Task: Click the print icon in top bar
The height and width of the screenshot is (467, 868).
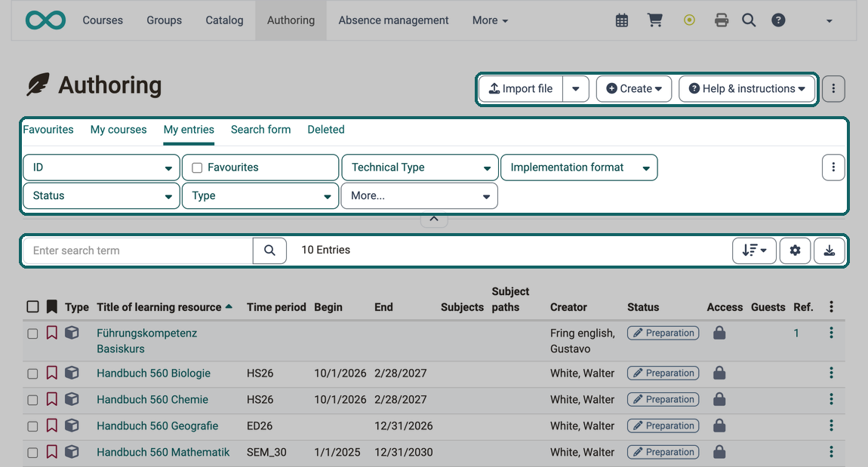Action: 722,20
